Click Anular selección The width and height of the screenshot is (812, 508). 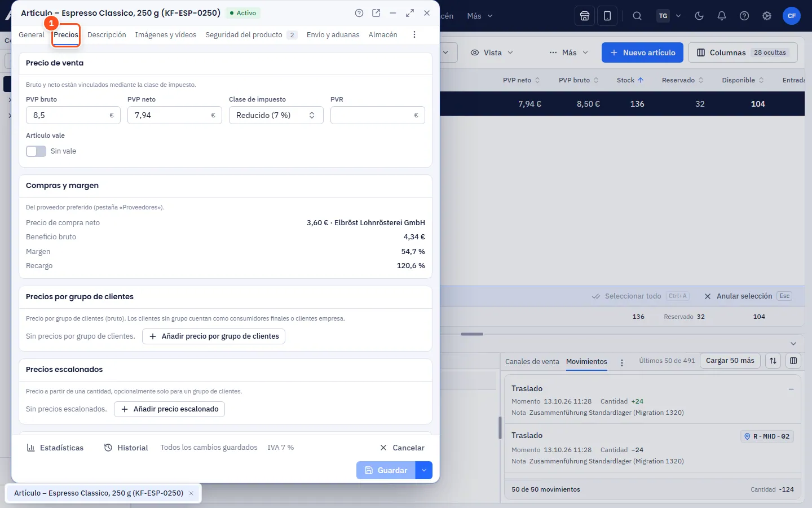[748, 296]
